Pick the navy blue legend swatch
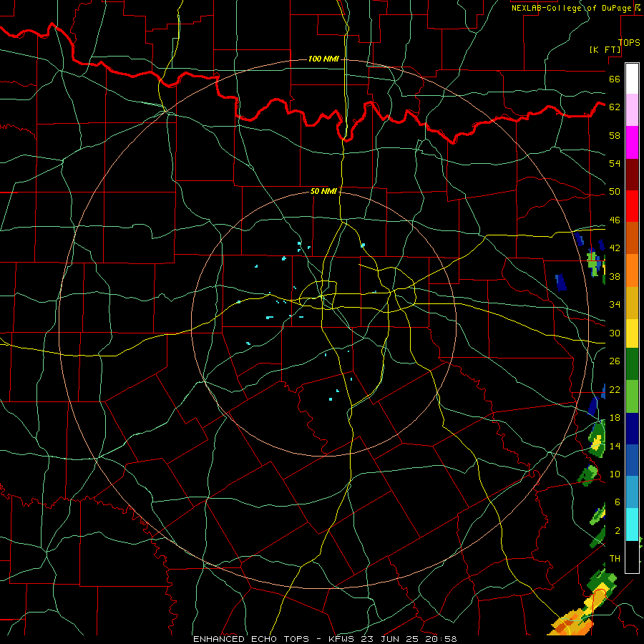This screenshot has height=644, width=644. 632,429
